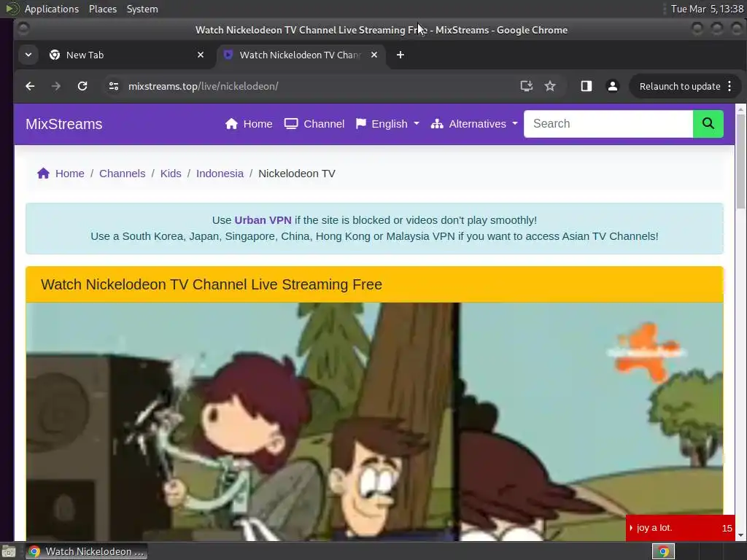Switch to the New Tab tab
The width and height of the screenshot is (747, 560).
[124, 55]
